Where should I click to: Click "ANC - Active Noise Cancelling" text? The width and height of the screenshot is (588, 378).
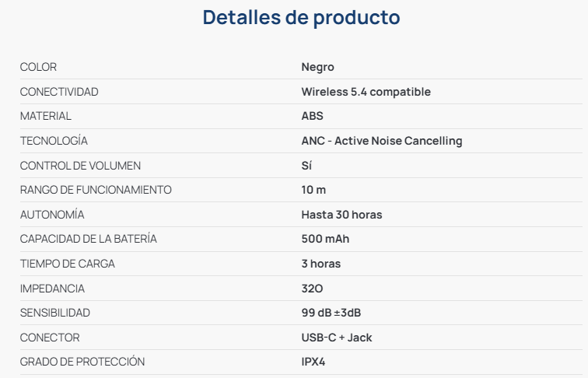tap(381, 141)
